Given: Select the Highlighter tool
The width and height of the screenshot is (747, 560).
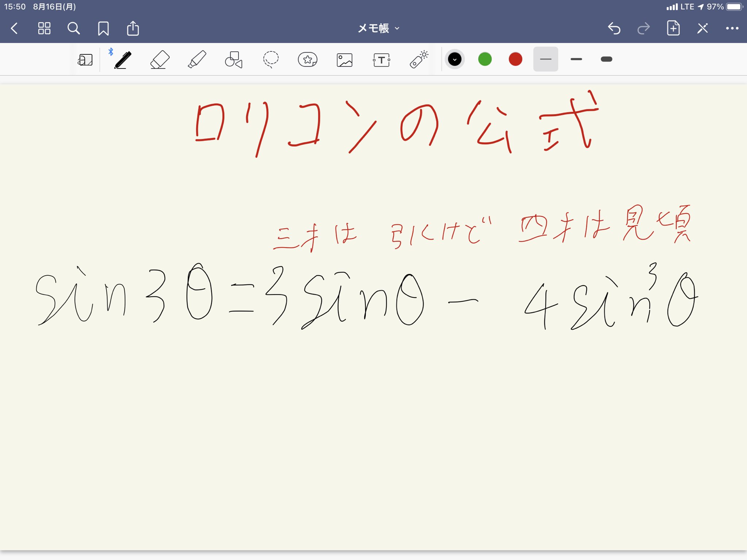Looking at the screenshot, I should tap(197, 59).
